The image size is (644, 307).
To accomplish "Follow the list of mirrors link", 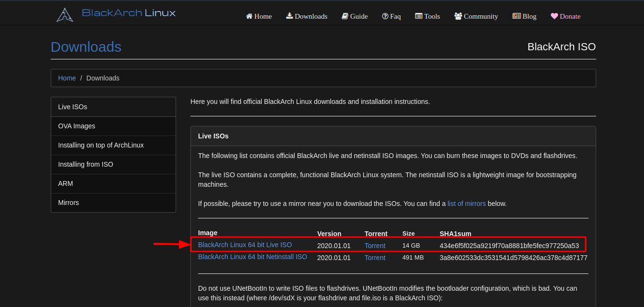I will pos(466,204).
